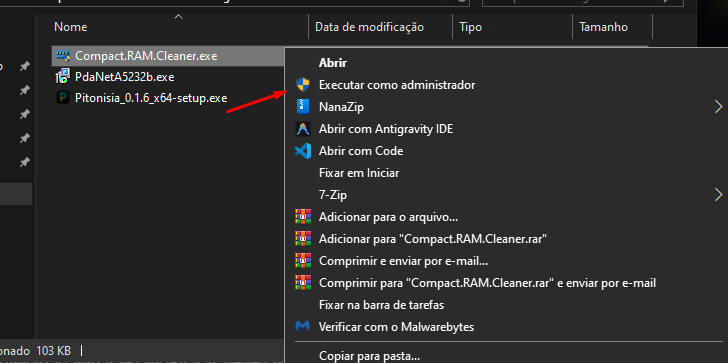Click the sort arrow above Nome

(x=178, y=17)
